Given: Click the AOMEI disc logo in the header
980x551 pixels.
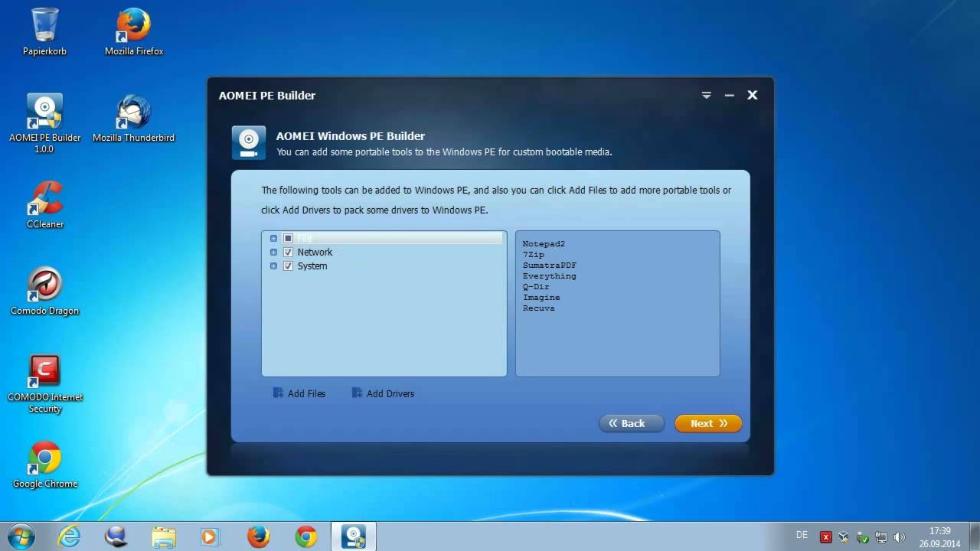Looking at the screenshot, I should coord(248,142).
